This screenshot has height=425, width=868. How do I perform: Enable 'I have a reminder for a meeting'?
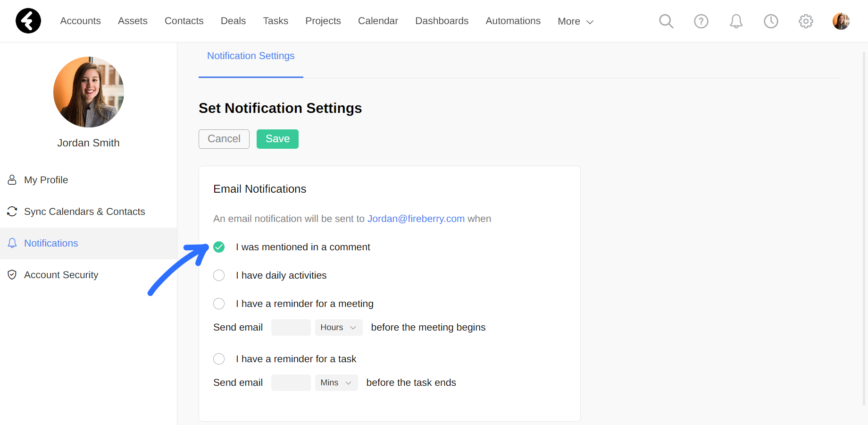tap(219, 304)
